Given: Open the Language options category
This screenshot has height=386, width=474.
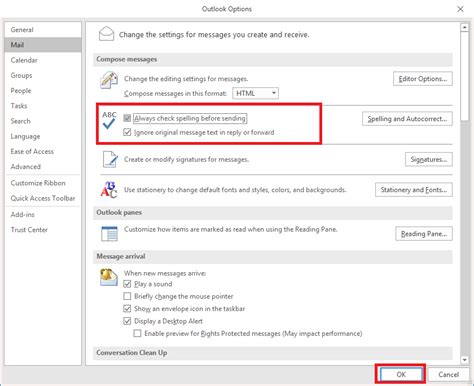Looking at the screenshot, I should point(43,136).
